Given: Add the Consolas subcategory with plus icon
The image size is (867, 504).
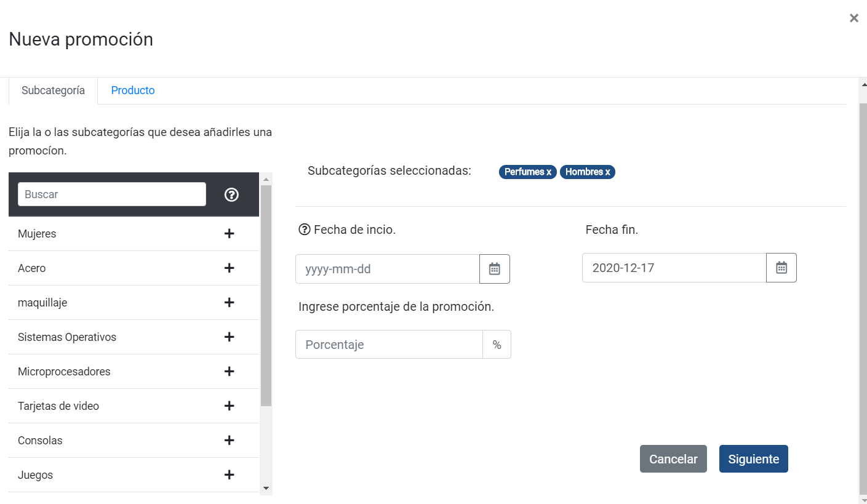Looking at the screenshot, I should coord(230,441).
